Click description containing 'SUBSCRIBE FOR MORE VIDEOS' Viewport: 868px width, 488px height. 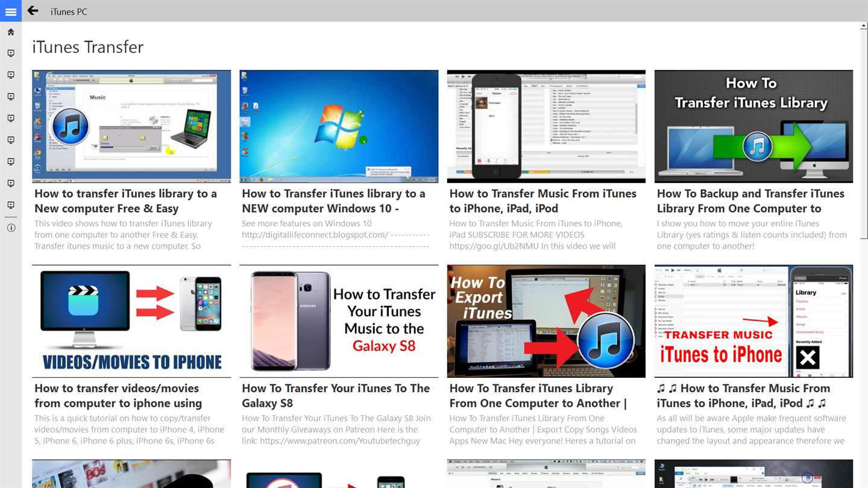536,235
